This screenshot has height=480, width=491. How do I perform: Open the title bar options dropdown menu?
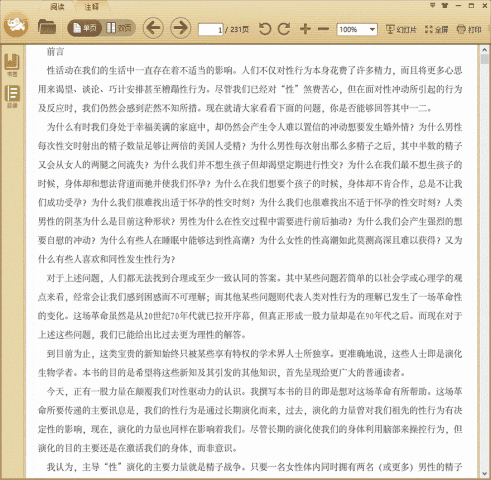click(x=432, y=5)
